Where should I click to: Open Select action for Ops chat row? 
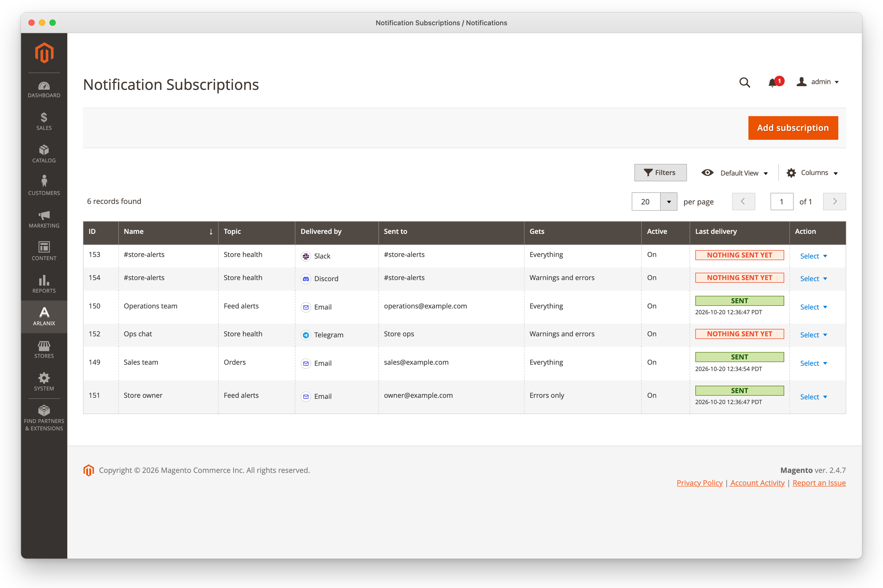point(814,335)
